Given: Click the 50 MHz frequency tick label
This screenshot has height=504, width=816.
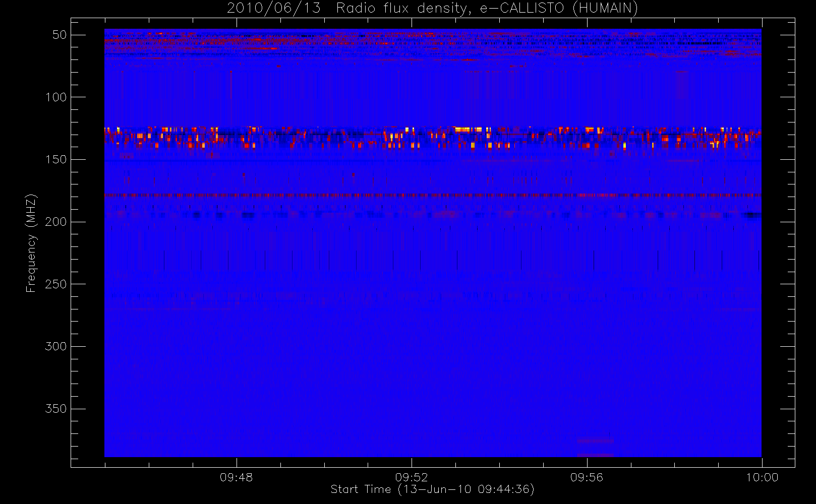Looking at the screenshot, I should click(x=60, y=35).
